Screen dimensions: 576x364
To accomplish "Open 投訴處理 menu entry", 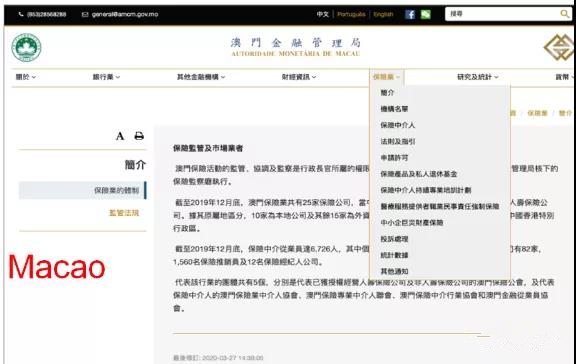I will click(394, 239).
